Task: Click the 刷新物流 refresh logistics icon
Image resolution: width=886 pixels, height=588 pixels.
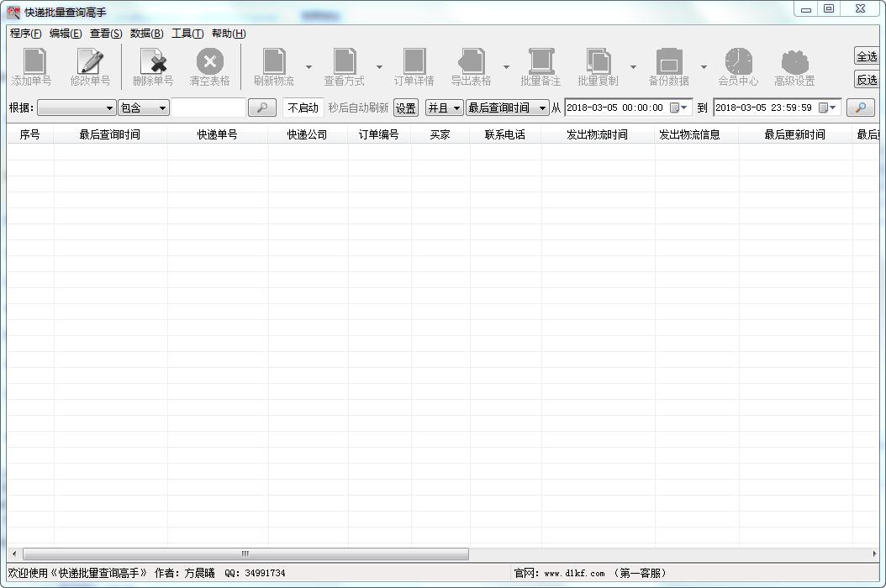Action: coord(274,63)
